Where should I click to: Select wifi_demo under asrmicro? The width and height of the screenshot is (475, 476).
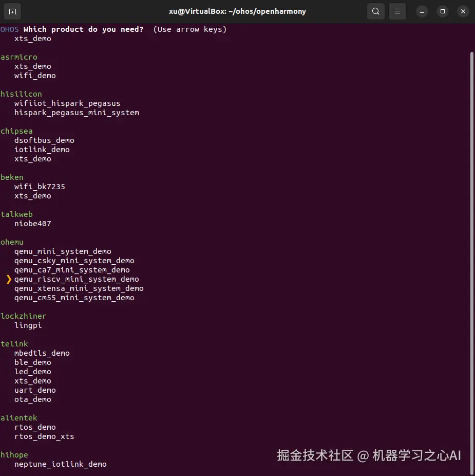point(35,76)
